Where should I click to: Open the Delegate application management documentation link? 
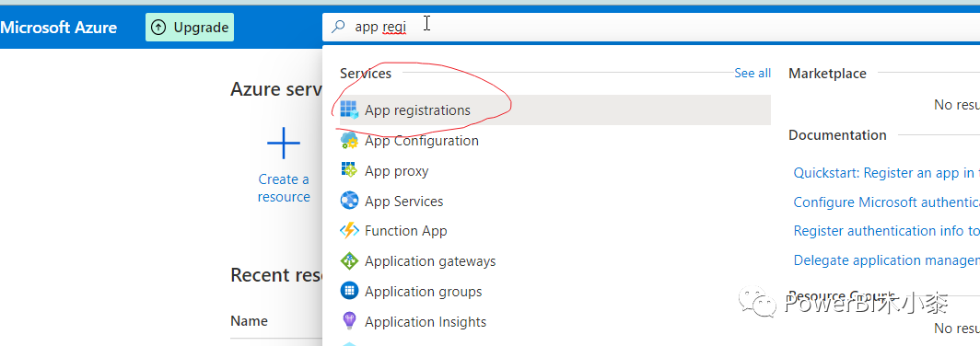[x=886, y=260]
